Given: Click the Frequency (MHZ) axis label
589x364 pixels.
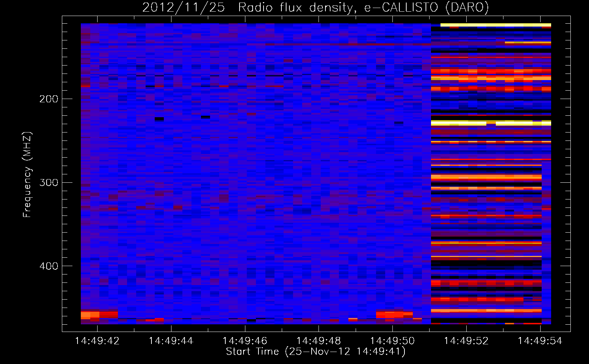Looking at the screenshot, I should [27, 175].
